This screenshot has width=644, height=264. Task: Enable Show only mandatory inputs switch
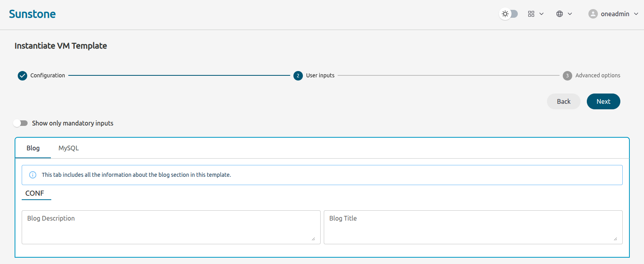(x=21, y=123)
